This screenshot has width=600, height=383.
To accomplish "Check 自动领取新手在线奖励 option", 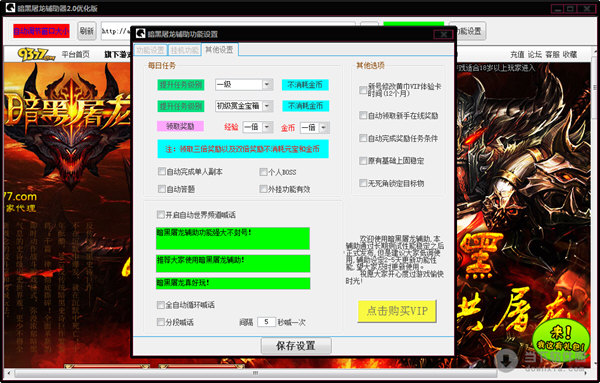I will [363, 116].
